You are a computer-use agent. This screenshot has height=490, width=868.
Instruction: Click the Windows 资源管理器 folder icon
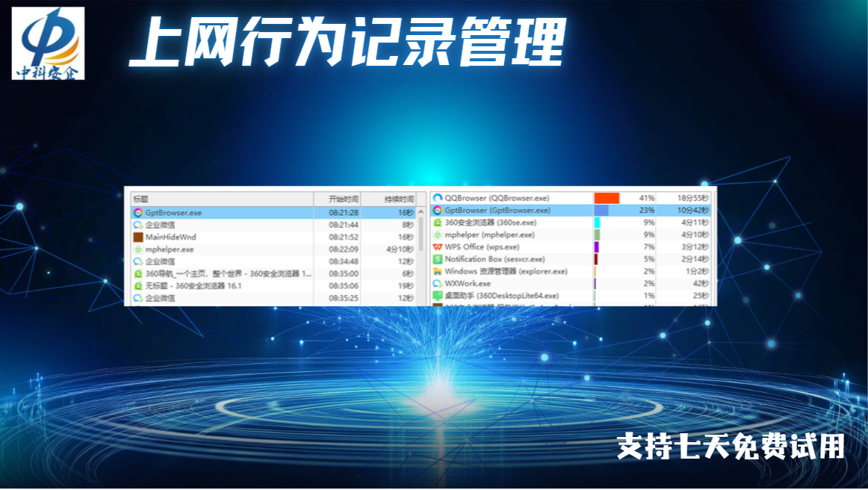point(437,271)
